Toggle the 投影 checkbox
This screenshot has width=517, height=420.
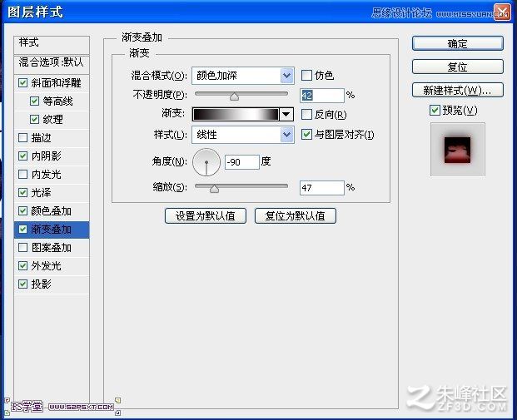pos(22,284)
